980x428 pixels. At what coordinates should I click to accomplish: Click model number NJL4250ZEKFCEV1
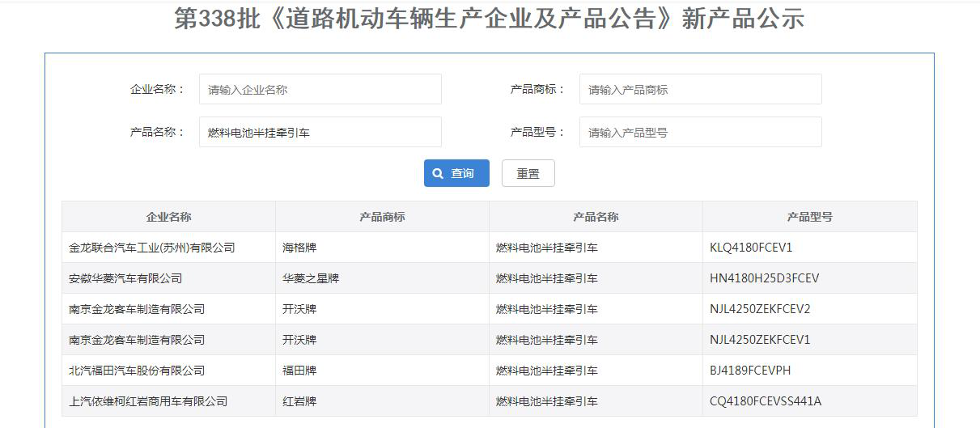[760, 340]
